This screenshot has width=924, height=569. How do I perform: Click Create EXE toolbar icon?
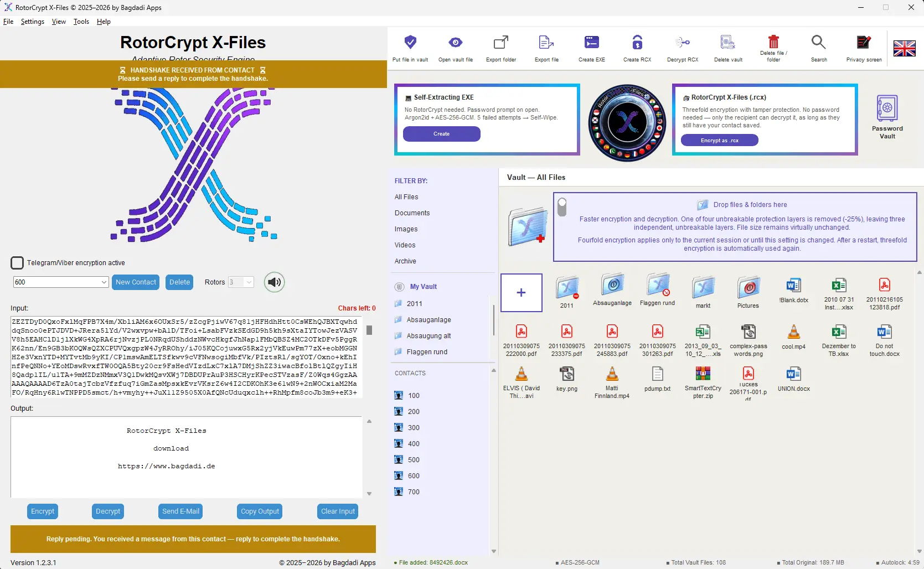592,42
